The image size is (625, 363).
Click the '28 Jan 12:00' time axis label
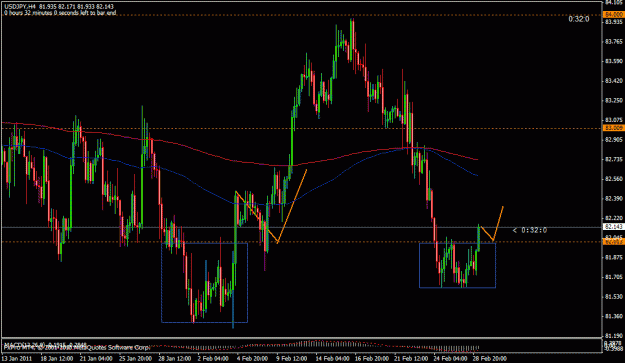(x=175, y=358)
